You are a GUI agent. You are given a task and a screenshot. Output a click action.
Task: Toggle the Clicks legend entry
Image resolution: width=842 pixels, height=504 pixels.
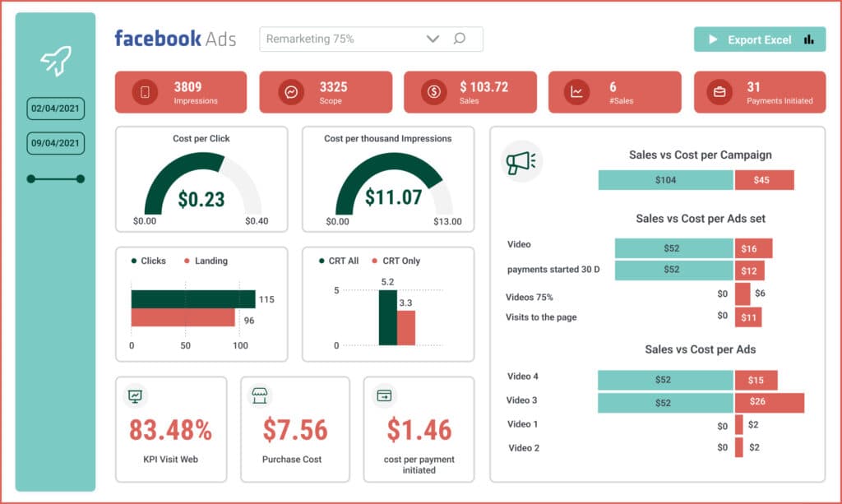[x=148, y=261]
